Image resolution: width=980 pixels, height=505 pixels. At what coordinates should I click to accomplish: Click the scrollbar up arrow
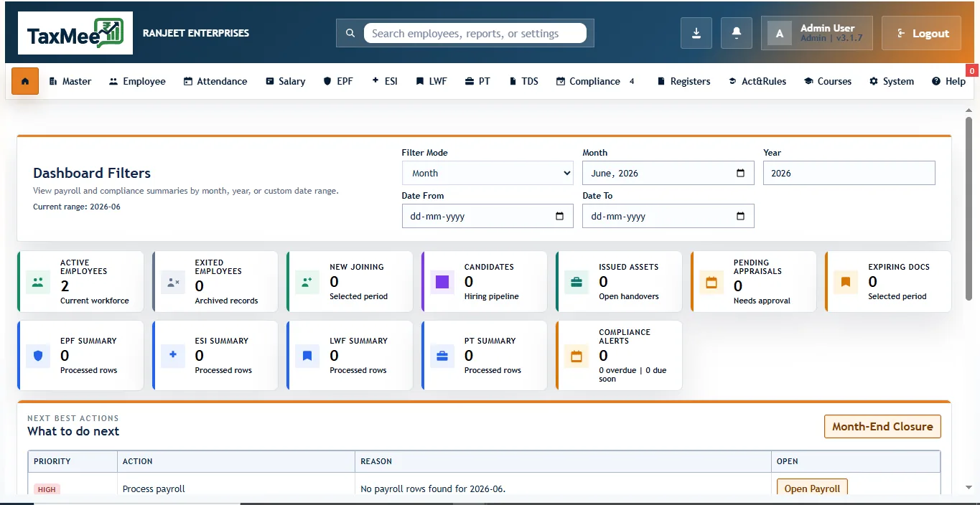coord(969,109)
